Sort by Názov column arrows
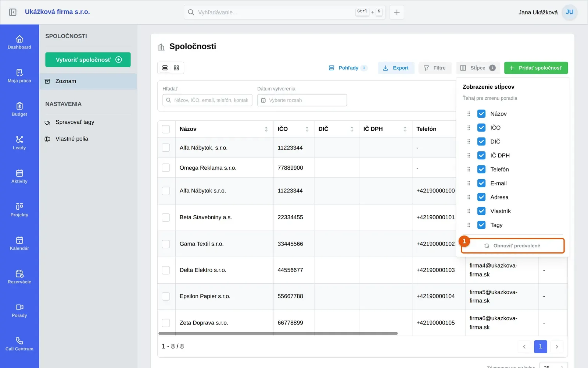Viewport: 588px width, 368px height. tap(266, 129)
